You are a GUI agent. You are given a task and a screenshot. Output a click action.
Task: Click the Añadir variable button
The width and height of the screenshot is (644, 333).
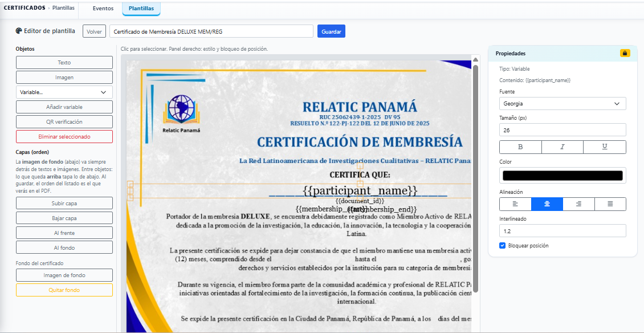coord(64,107)
